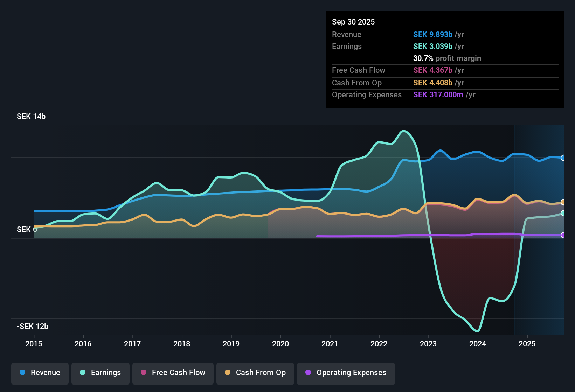Open details for the Cash From Op row
This screenshot has height=392, width=575.
[x=445, y=83]
